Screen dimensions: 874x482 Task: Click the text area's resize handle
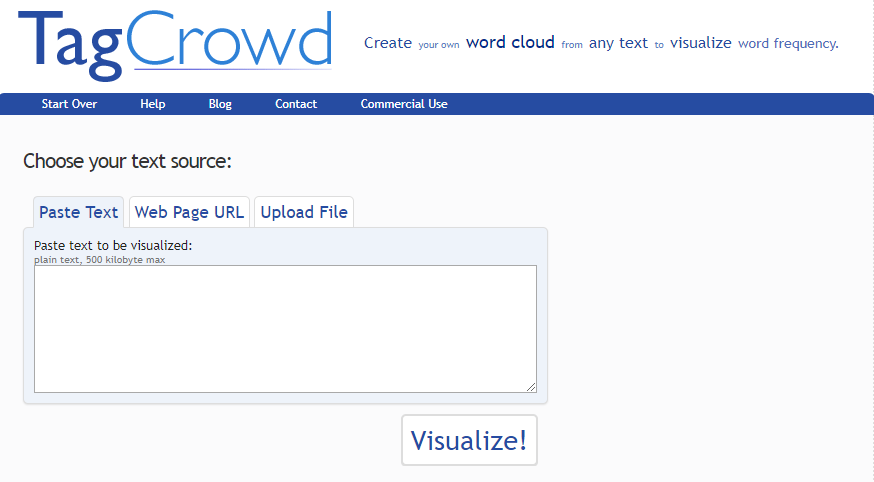click(x=531, y=387)
